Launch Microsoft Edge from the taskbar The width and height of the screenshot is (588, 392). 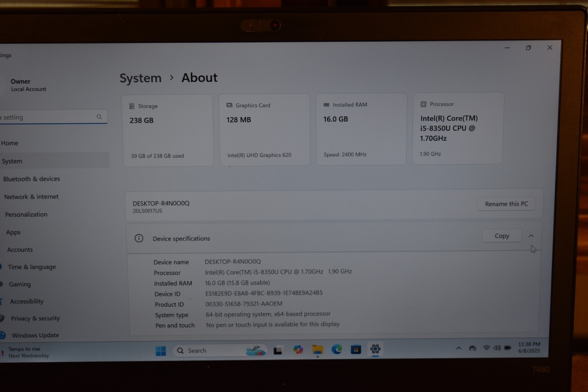click(x=337, y=349)
